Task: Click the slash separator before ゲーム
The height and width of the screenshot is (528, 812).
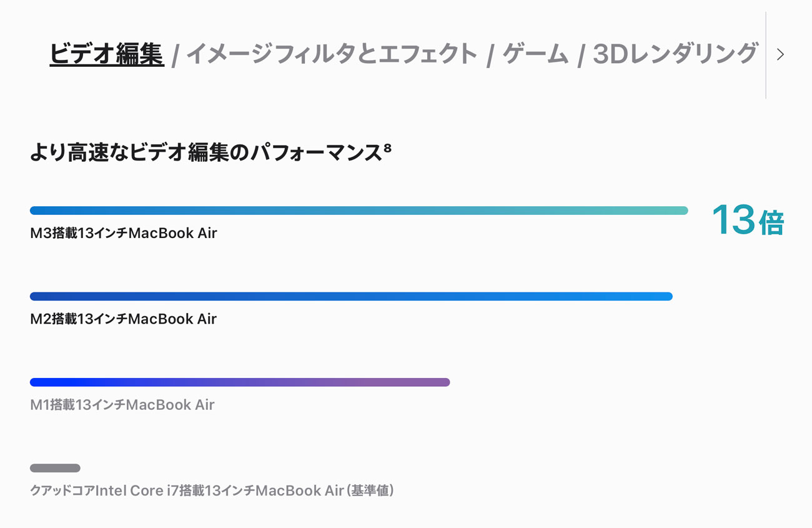Action: tap(490, 56)
